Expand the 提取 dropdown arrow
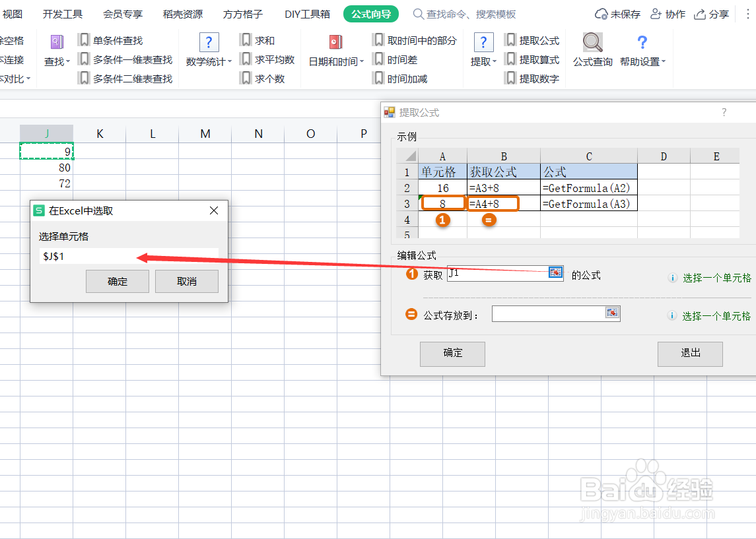This screenshot has width=756, height=539. pos(495,61)
